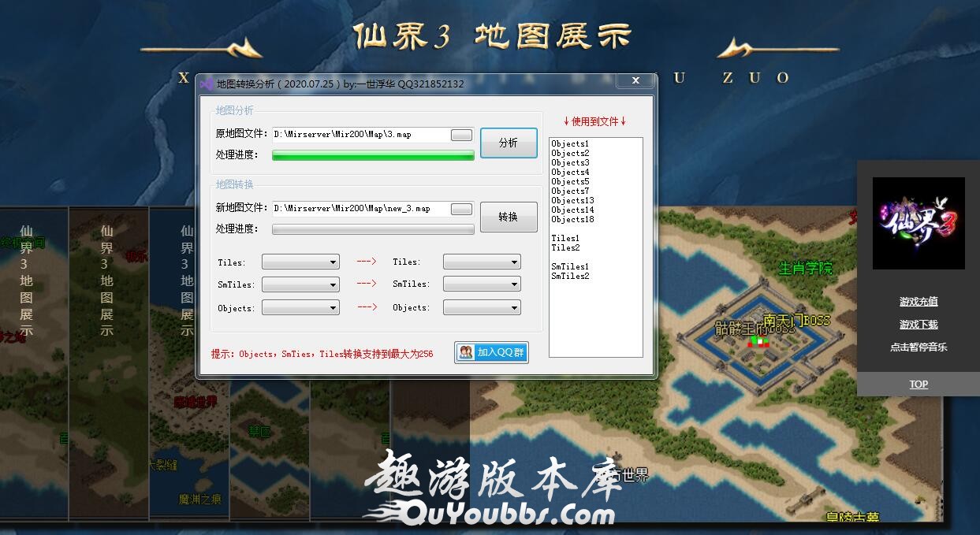Image resolution: width=980 pixels, height=535 pixels.
Task: Jump back to top with the TOP link
Action: tap(919, 384)
